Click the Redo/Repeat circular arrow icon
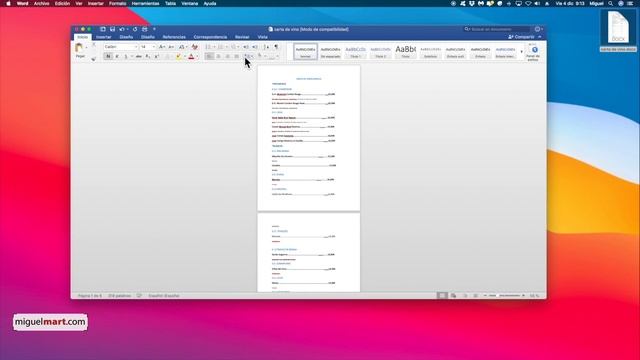The height and width of the screenshot is (360, 640). click(135, 29)
